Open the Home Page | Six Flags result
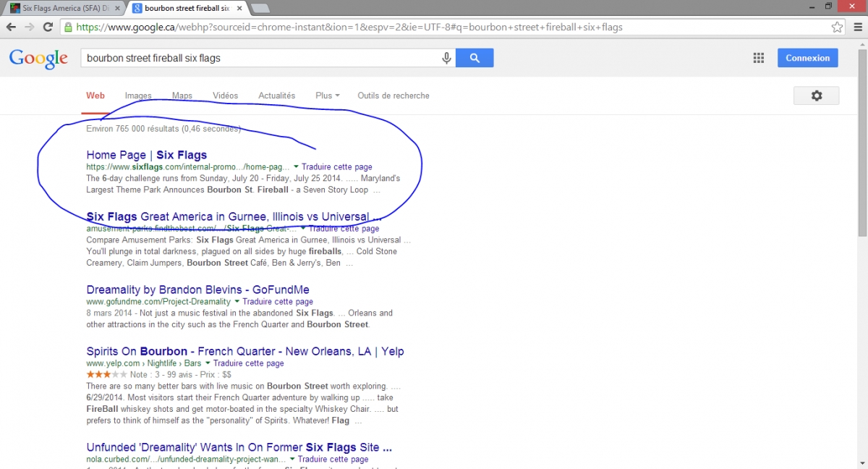This screenshot has height=469, width=868. [147, 155]
